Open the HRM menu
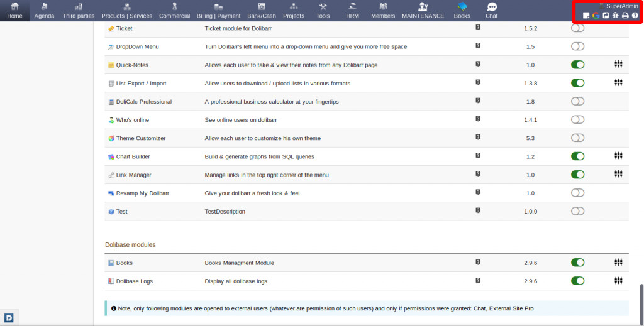The width and height of the screenshot is (644, 326). pyautogui.click(x=352, y=11)
